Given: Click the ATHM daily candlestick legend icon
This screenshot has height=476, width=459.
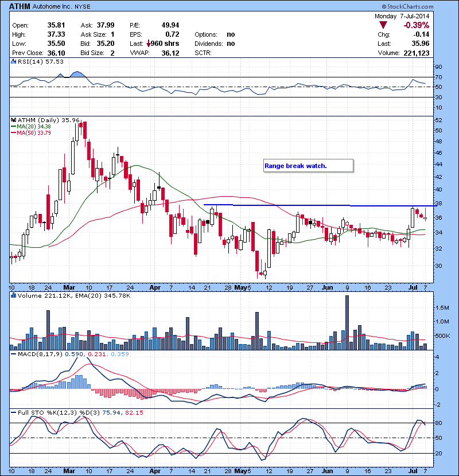Looking at the screenshot, I should (13, 120).
